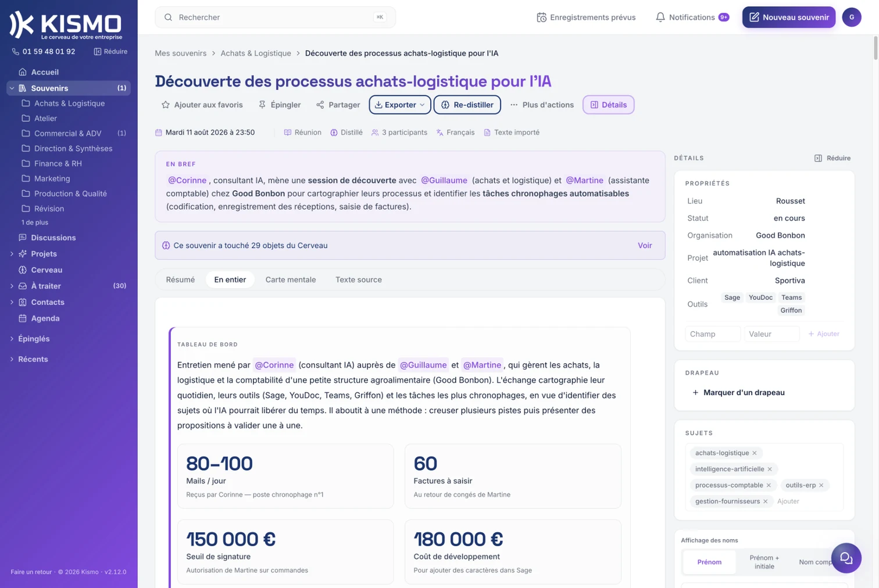Collapse the details panel with Réduire

[x=832, y=158]
